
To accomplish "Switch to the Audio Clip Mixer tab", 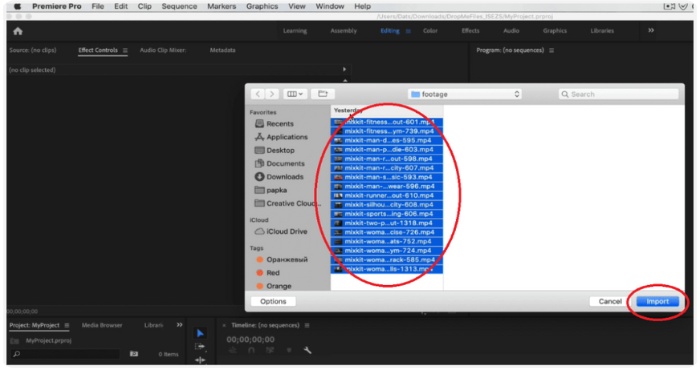I will click(162, 50).
